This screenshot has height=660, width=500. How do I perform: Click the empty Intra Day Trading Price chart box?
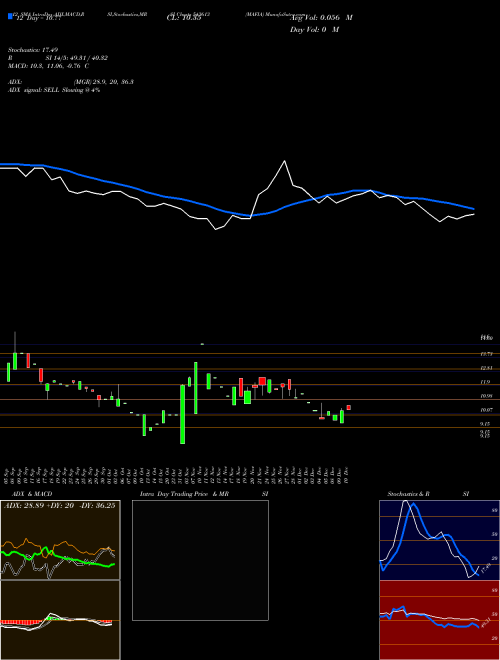click(x=200, y=560)
